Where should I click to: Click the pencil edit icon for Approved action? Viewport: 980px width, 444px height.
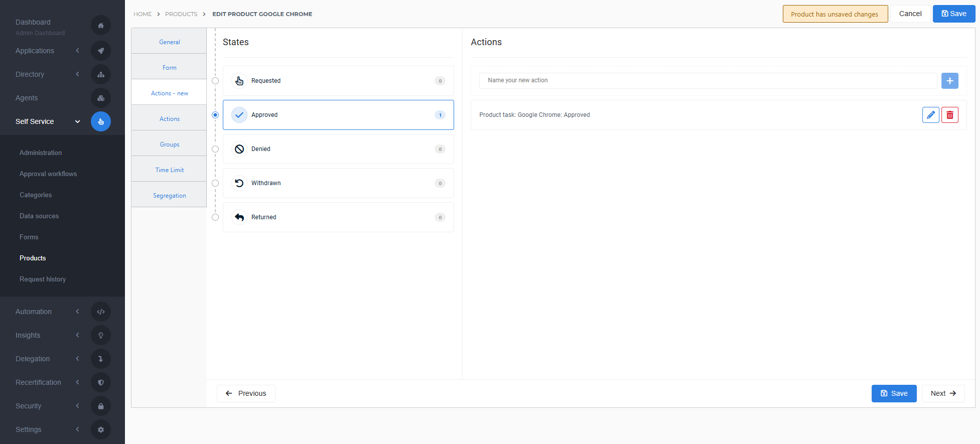[930, 115]
